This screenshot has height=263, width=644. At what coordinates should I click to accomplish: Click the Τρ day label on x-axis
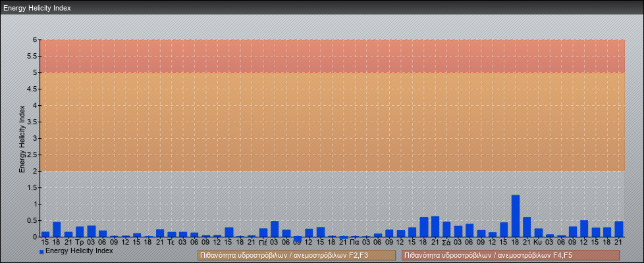80,243
